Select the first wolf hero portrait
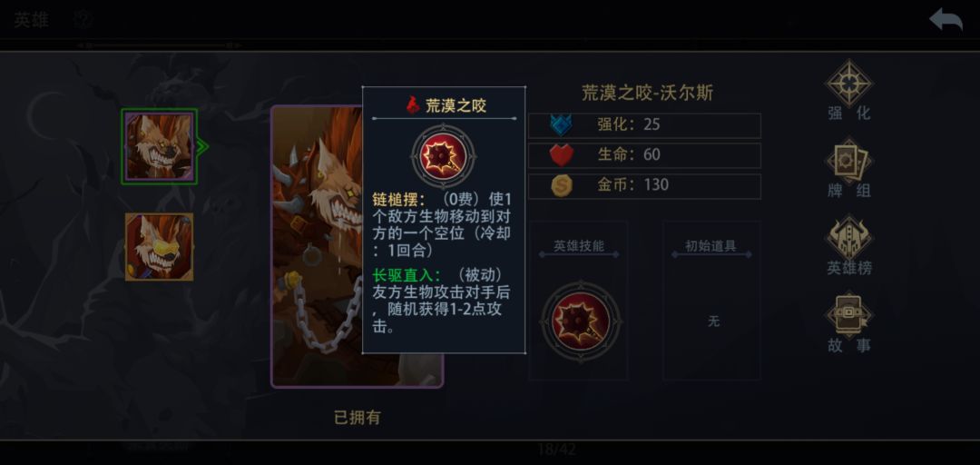Image resolution: width=980 pixels, height=465 pixels. (x=160, y=147)
